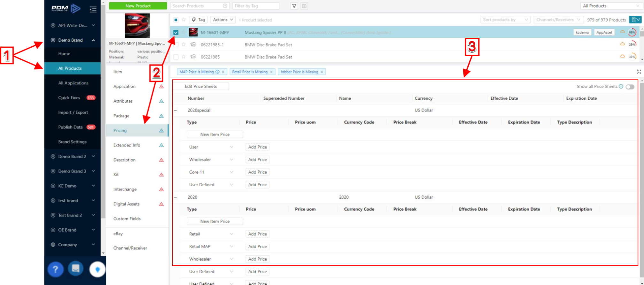Check the 06221985-1 product checkbox
Image resolution: width=644 pixels, height=285 pixels.
[176, 44]
